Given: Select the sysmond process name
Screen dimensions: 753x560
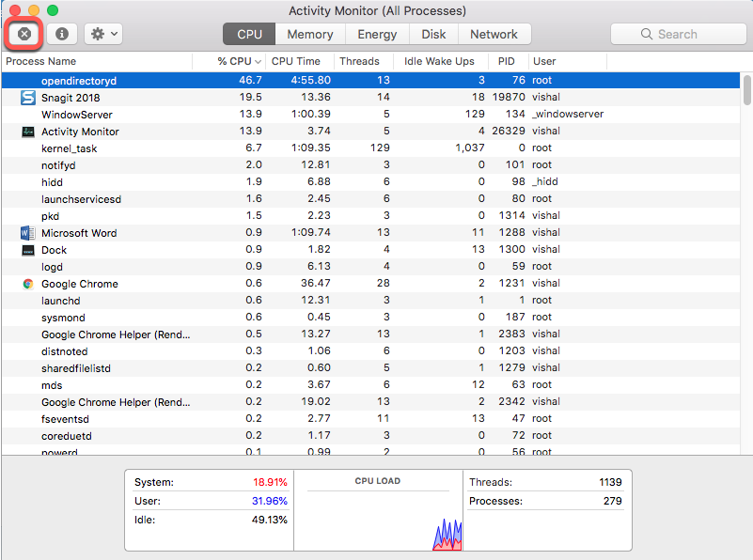Looking at the screenshot, I should 63,318.
